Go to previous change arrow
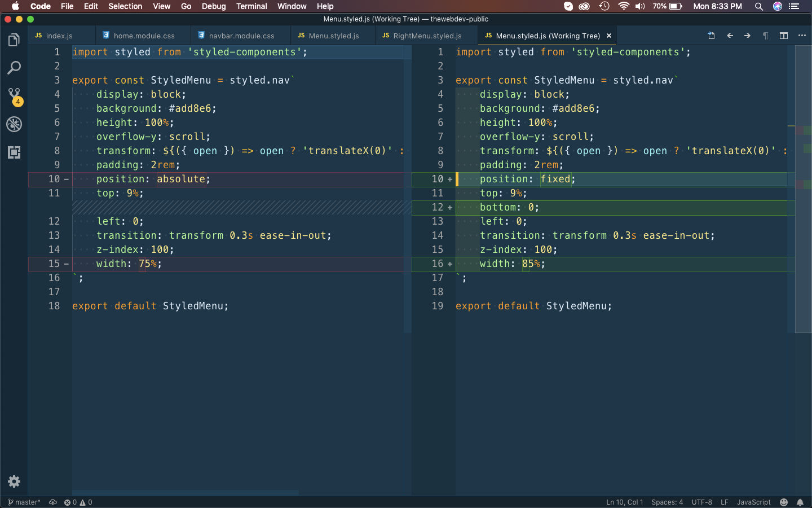812x508 pixels. coord(730,36)
